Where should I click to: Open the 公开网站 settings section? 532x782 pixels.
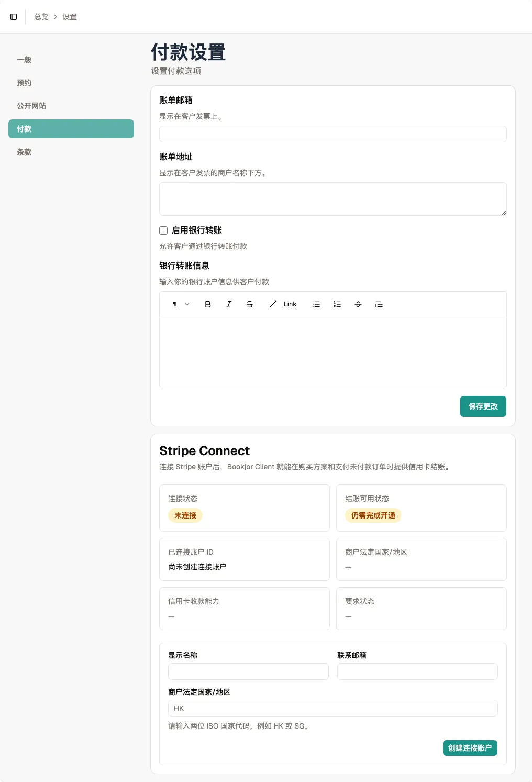[71, 106]
